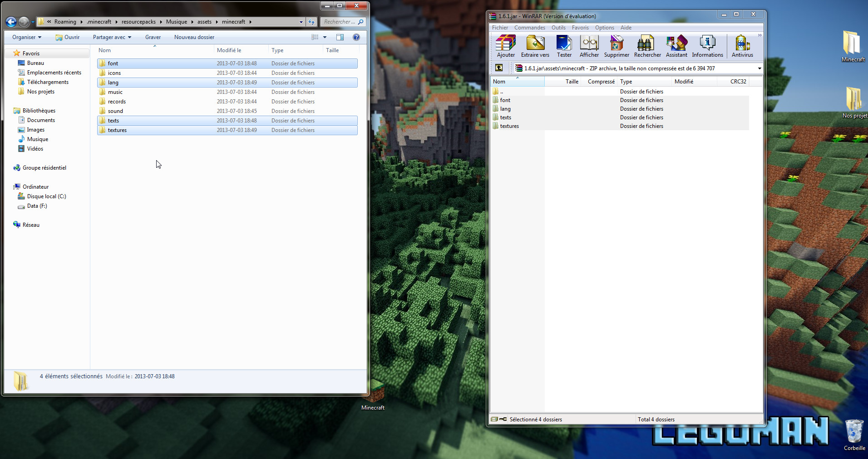Image resolution: width=868 pixels, height=459 pixels.
Task: Click the Afficher toolbar icon
Action: [589, 46]
